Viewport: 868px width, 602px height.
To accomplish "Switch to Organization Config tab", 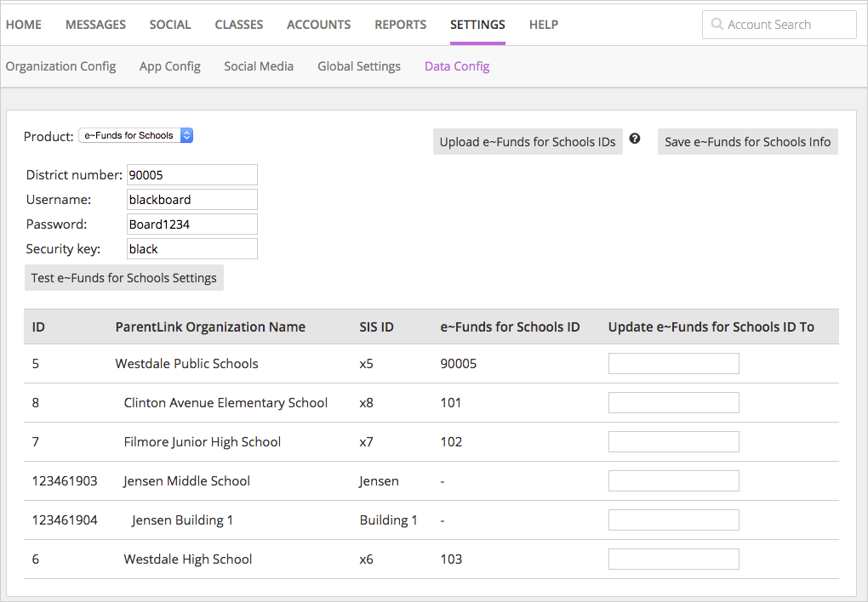I will tap(61, 66).
